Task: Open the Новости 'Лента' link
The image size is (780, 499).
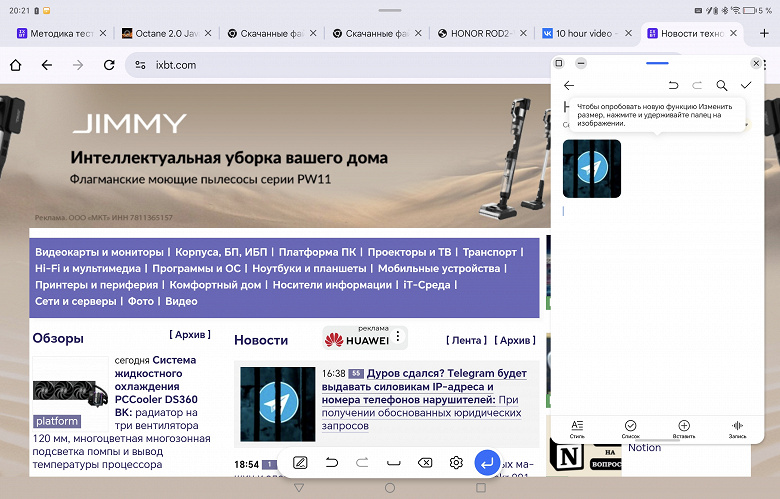Action: coord(466,340)
